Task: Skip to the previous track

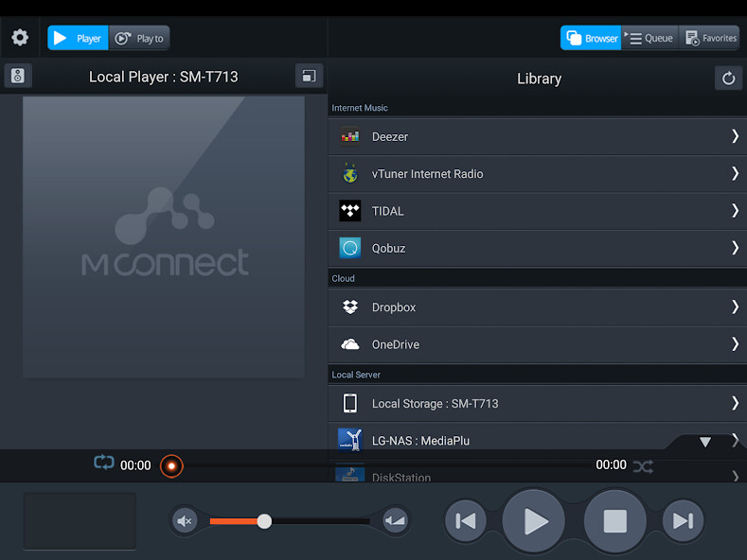Action: [466, 521]
